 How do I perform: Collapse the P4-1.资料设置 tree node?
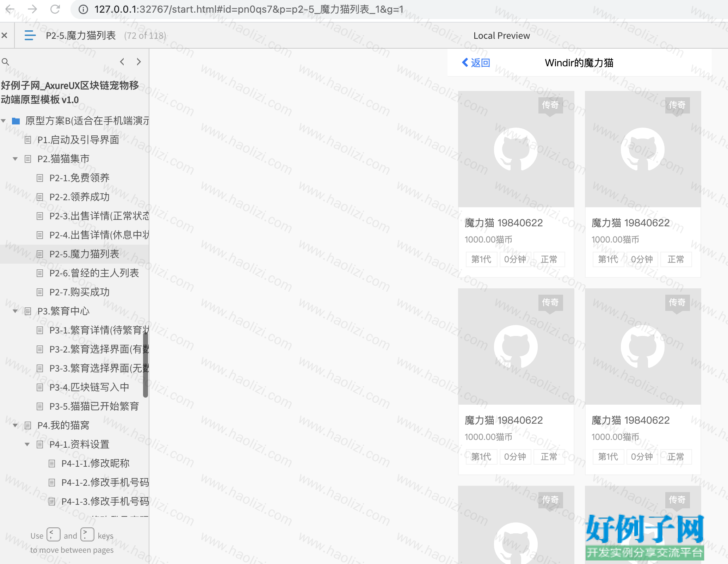27,445
